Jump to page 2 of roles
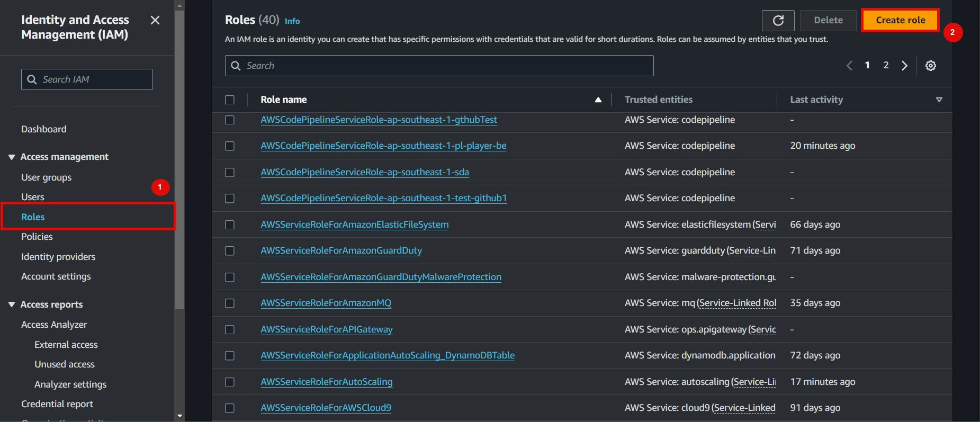Image resolution: width=980 pixels, height=422 pixels. click(x=886, y=65)
